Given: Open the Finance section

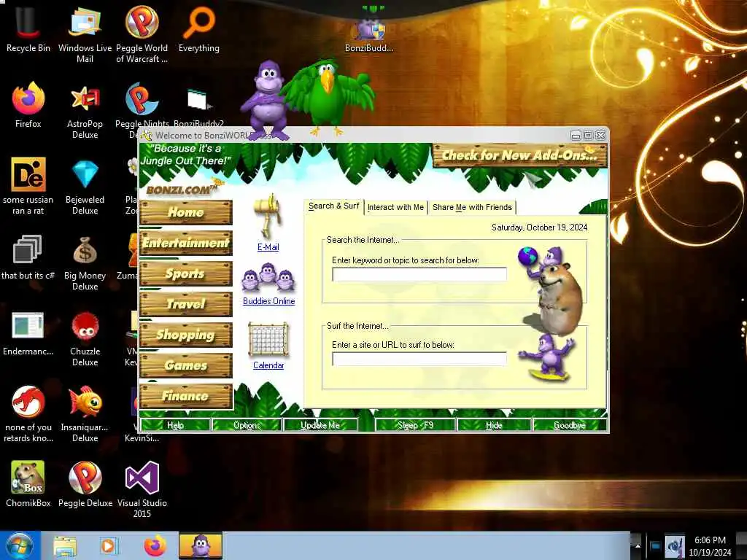Looking at the screenshot, I should click(186, 396).
